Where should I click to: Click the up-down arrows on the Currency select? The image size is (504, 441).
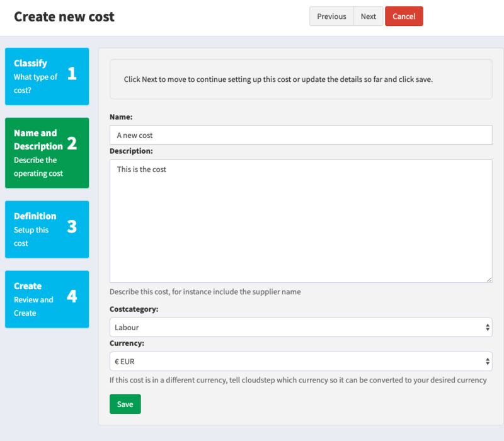click(487, 361)
